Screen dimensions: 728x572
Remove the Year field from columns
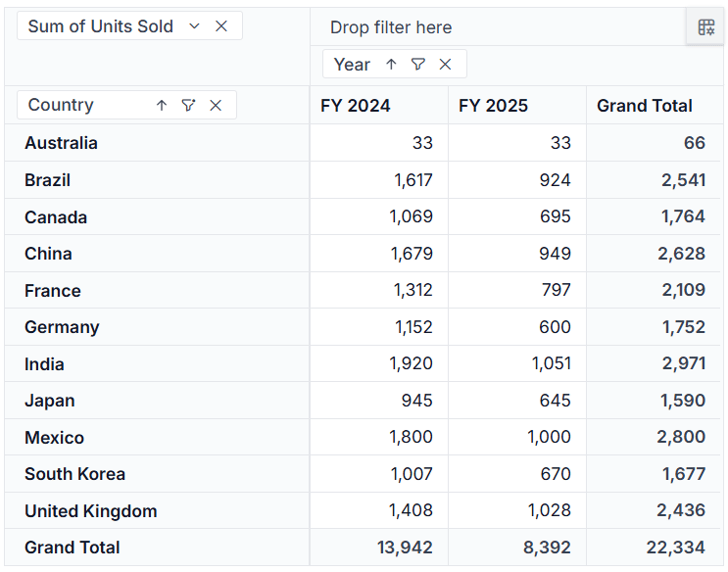coord(445,64)
